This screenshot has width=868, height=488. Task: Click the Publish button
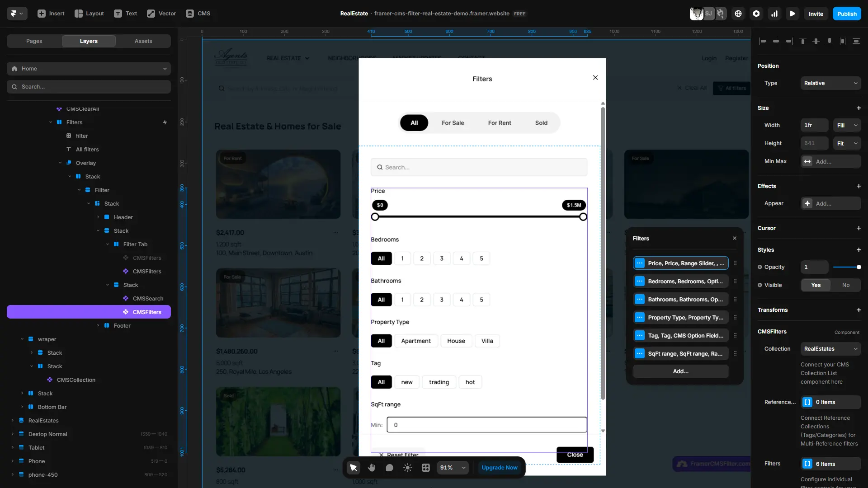[847, 14]
